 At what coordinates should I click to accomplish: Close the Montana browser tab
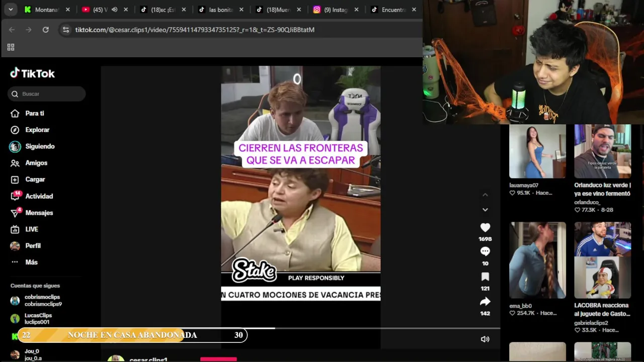tap(68, 10)
